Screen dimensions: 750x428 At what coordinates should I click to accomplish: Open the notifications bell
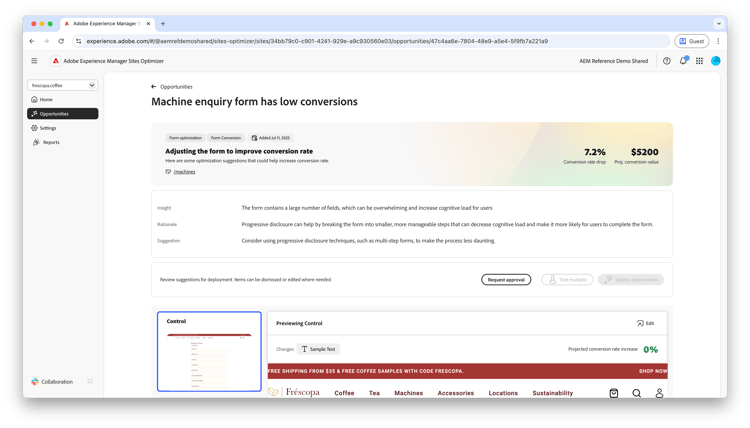(x=683, y=61)
